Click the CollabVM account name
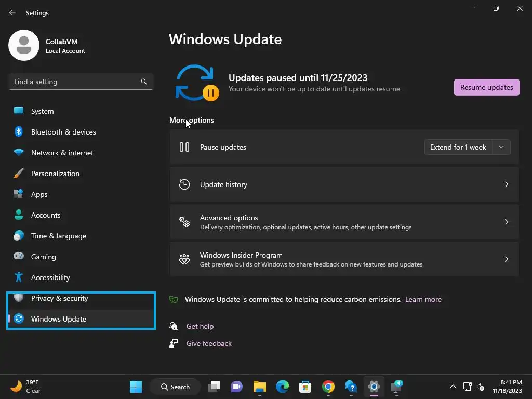This screenshot has height=399, width=532. tap(62, 42)
